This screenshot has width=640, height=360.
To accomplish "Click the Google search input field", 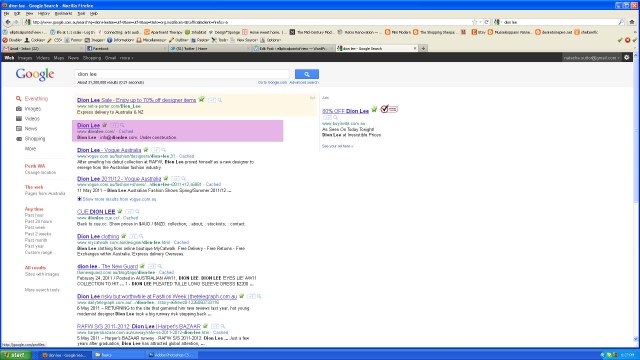I will [182, 74].
